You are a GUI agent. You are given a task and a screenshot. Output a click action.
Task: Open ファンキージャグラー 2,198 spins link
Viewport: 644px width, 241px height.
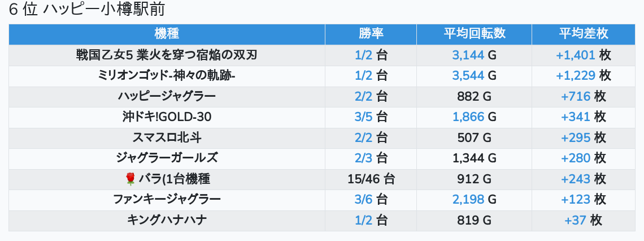(x=468, y=200)
